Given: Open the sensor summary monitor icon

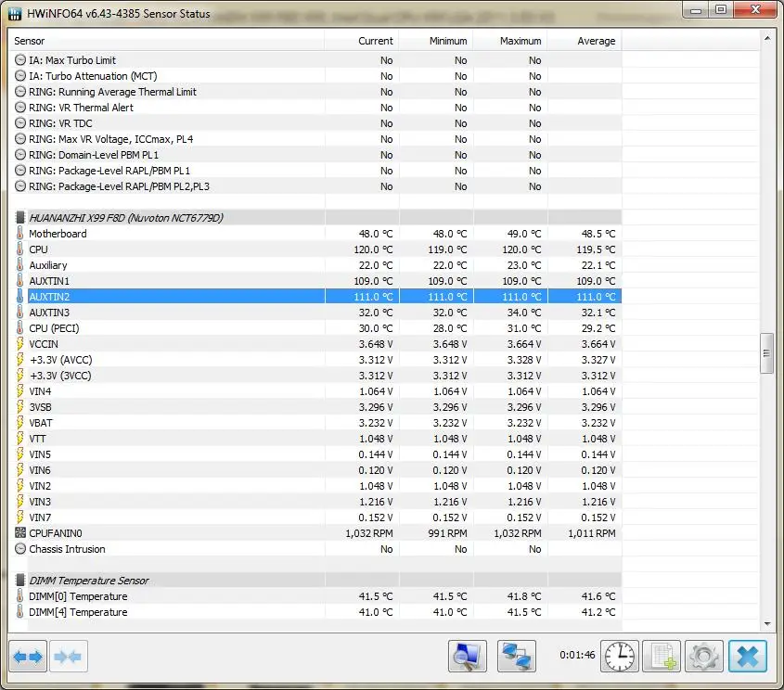Looking at the screenshot, I should [x=468, y=656].
